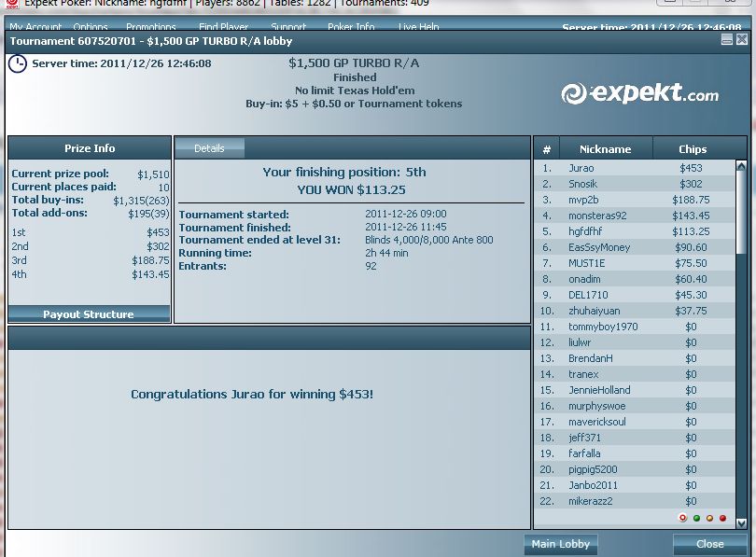The image size is (756, 557).
Task: Click the Entrants value 92
Action: [371, 266]
